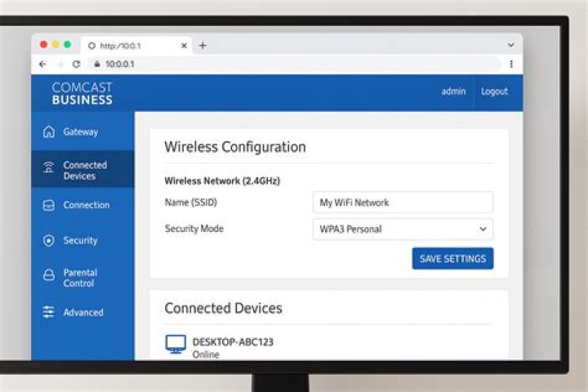Image resolution: width=588 pixels, height=392 pixels.
Task: Click the browser back arrow
Action: 43,64
